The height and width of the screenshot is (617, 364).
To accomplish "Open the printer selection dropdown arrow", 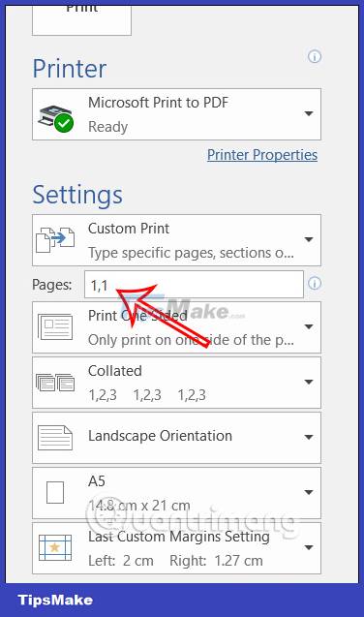I will (x=309, y=113).
